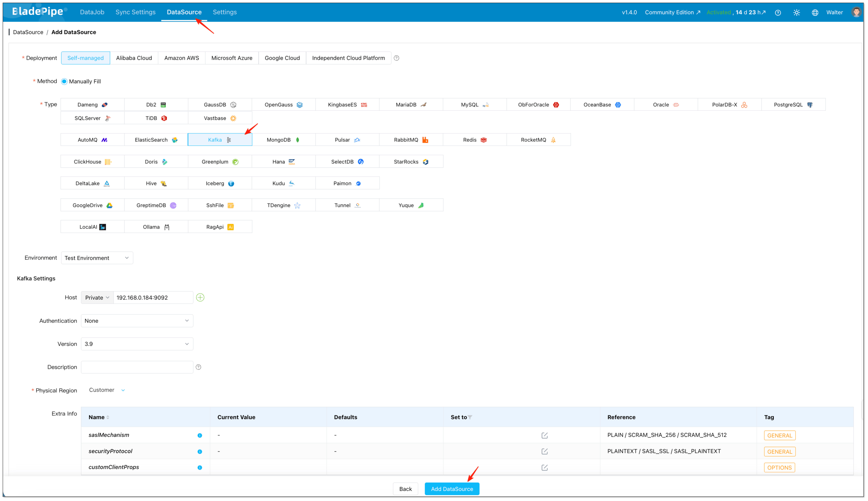Click the Host address input field
The width and height of the screenshot is (868, 501).
153,297
